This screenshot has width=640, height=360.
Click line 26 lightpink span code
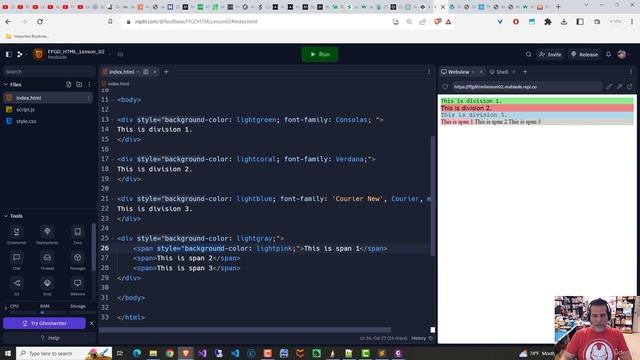(260, 248)
